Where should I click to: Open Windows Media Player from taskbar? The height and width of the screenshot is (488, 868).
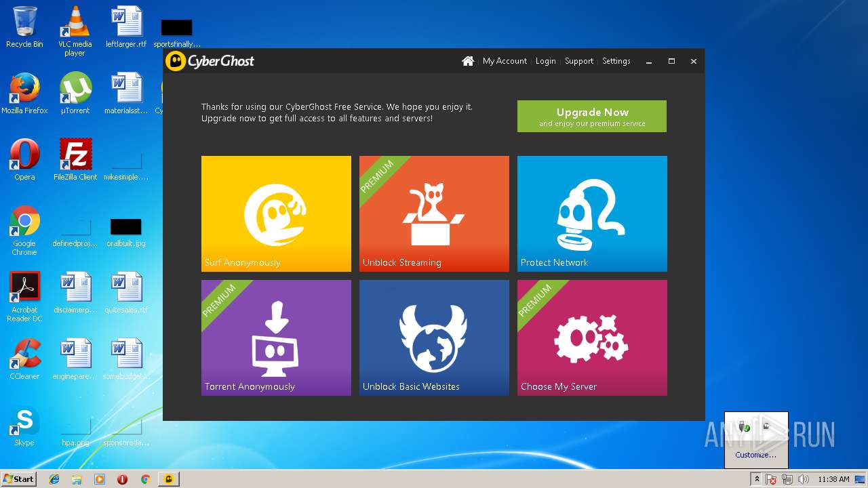click(100, 479)
